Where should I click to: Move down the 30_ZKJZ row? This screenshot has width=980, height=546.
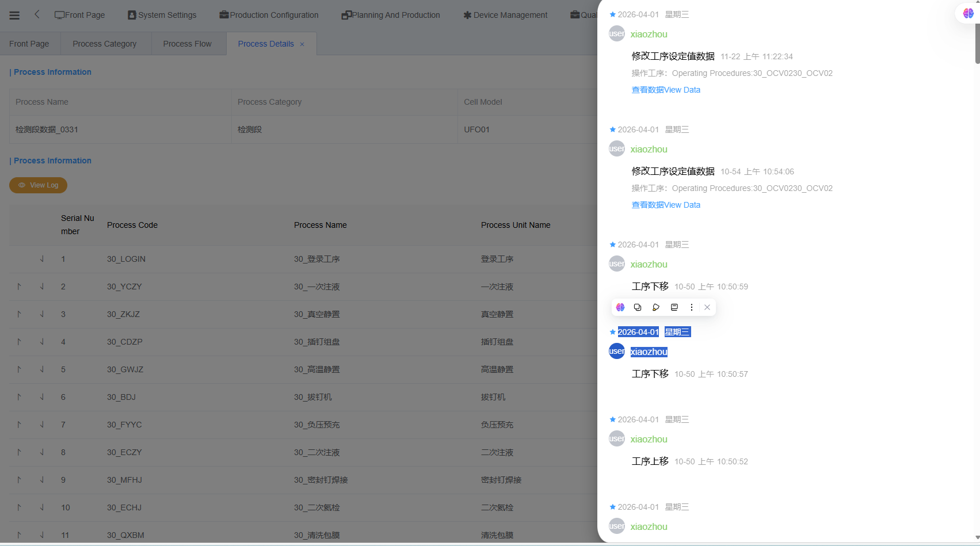(x=42, y=314)
